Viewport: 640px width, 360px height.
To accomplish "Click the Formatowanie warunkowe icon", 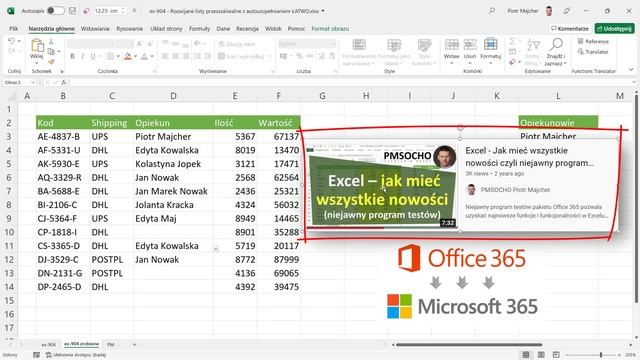I will [x=359, y=44].
